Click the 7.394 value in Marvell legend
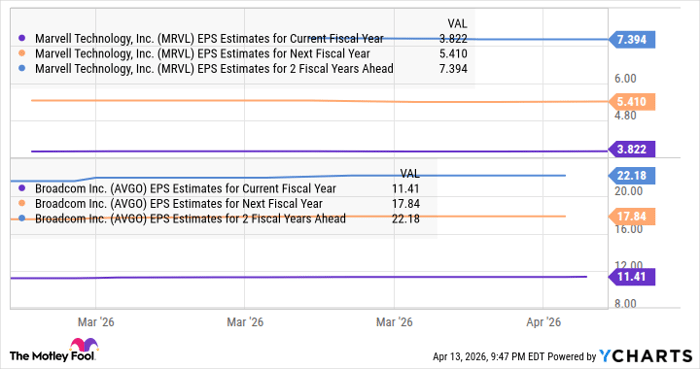The height and width of the screenshot is (369, 700). pyautogui.click(x=453, y=69)
